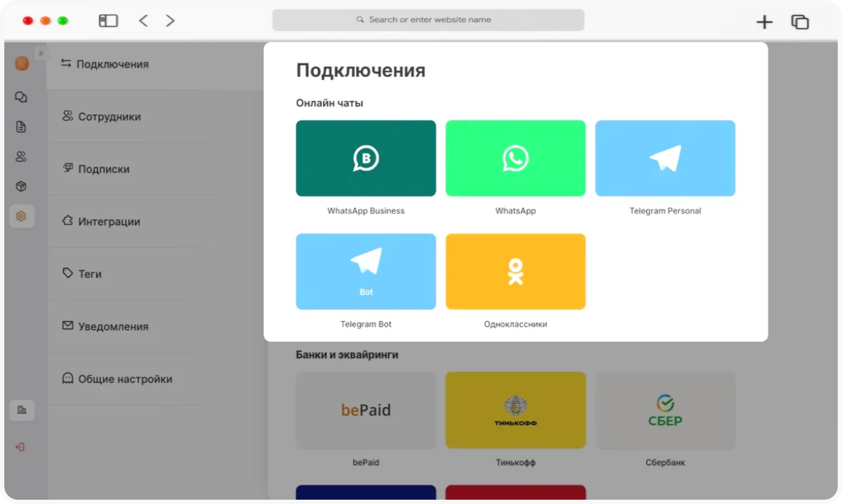Open the contacts people sidebar icon
The width and height of the screenshot is (842, 504).
coord(21,157)
